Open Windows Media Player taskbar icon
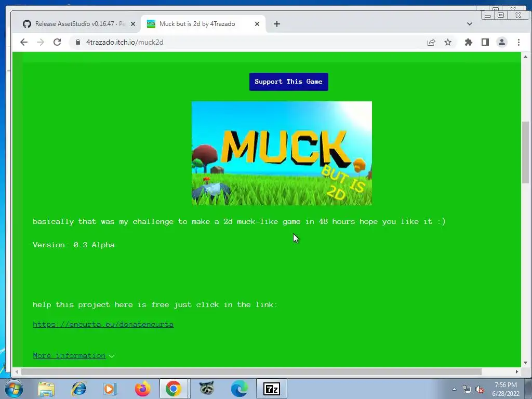Screen dimensions: 532x399 point(109,389)
